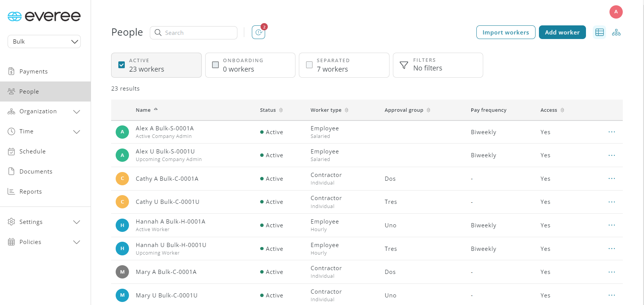The height and width of the screenshot is (305, 644).
Task: Open user account avatar menu
Action: [x=616, y=12]
